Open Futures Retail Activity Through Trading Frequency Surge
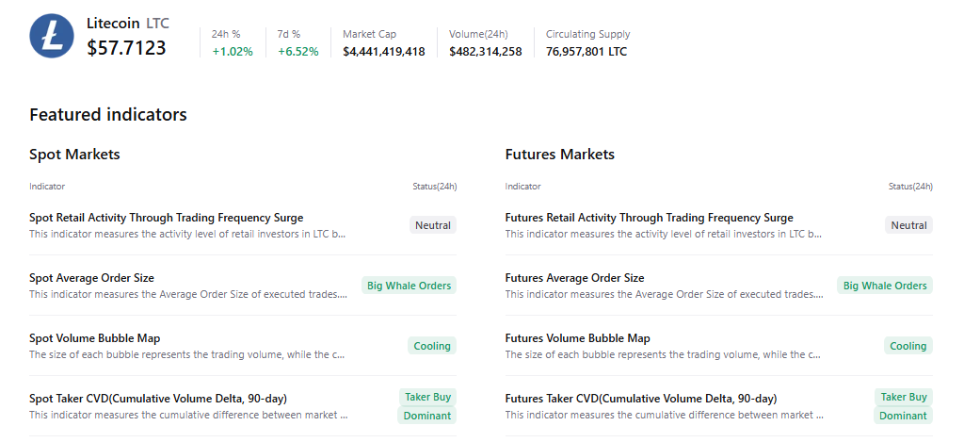This screenshot has height=442, width=980. [649, 218]
